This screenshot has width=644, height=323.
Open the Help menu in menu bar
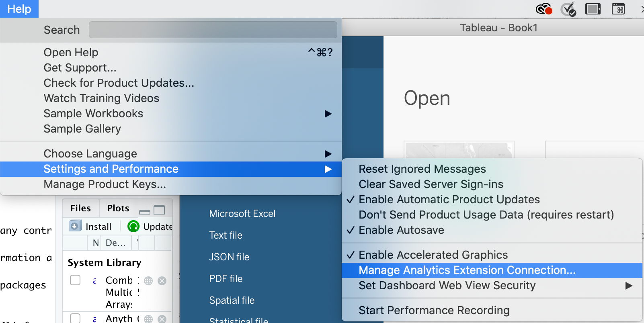[19, 9]
